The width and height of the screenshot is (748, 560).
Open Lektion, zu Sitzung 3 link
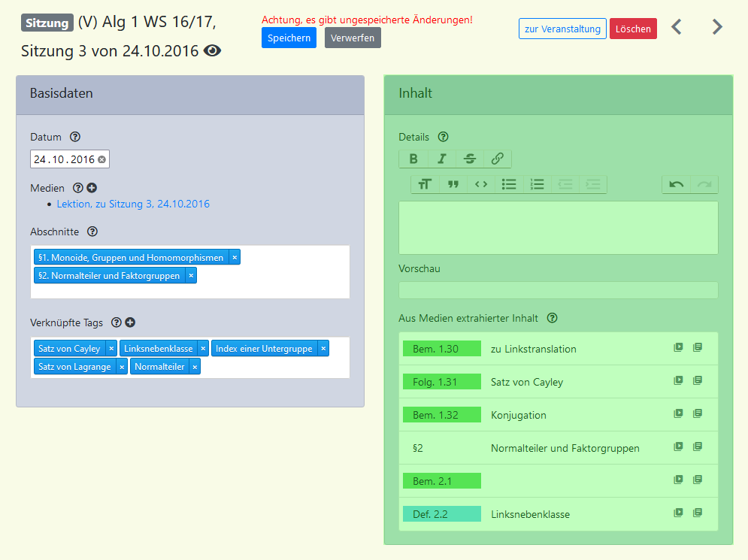click(133, 204)
